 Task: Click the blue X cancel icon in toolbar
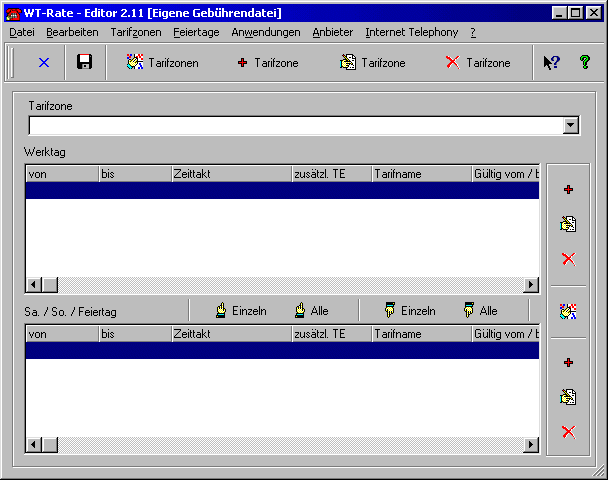point(43,62)
